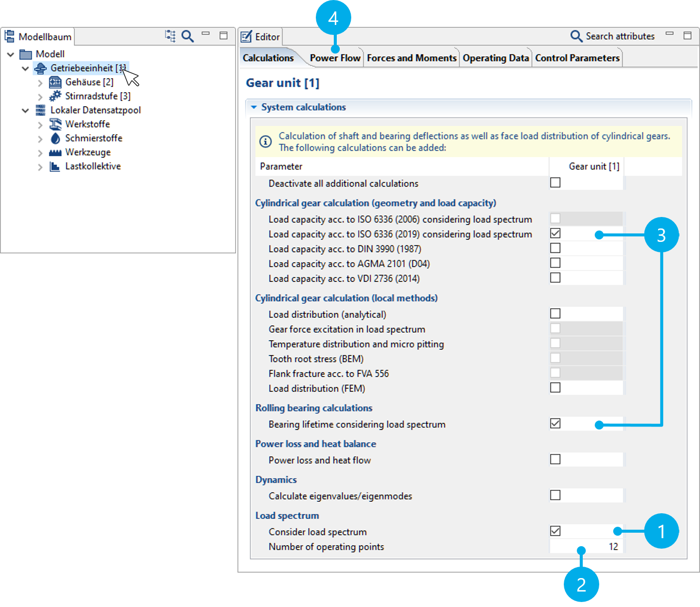Click the Modell folder icon
Viewport: 700px width, 607px height.
[x=25, y=54]
